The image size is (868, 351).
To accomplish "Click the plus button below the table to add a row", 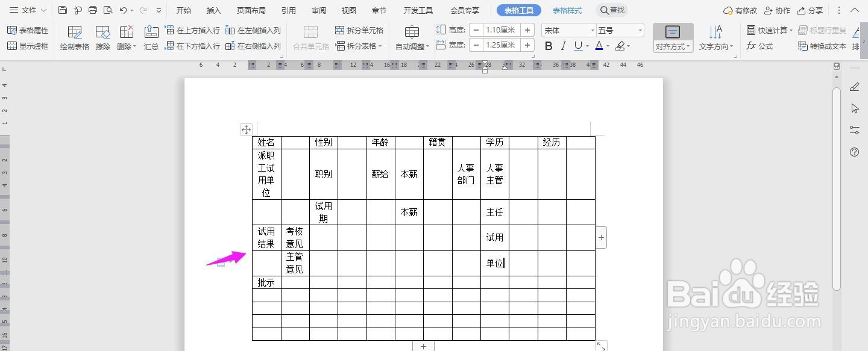I will [423, 346].
